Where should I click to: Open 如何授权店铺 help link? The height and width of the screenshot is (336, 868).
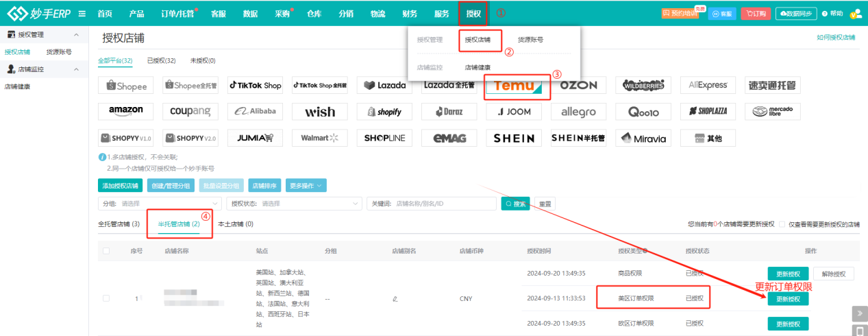(x=836, y=38)
